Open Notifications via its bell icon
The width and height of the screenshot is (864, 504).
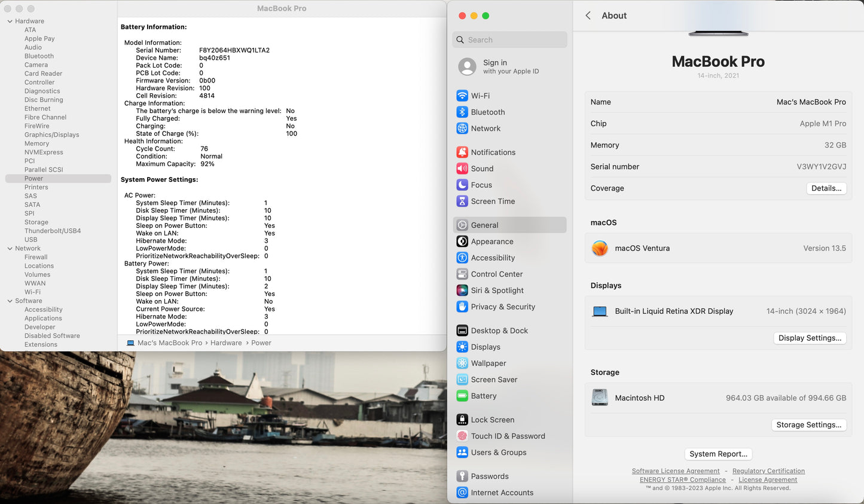(462, 152)
